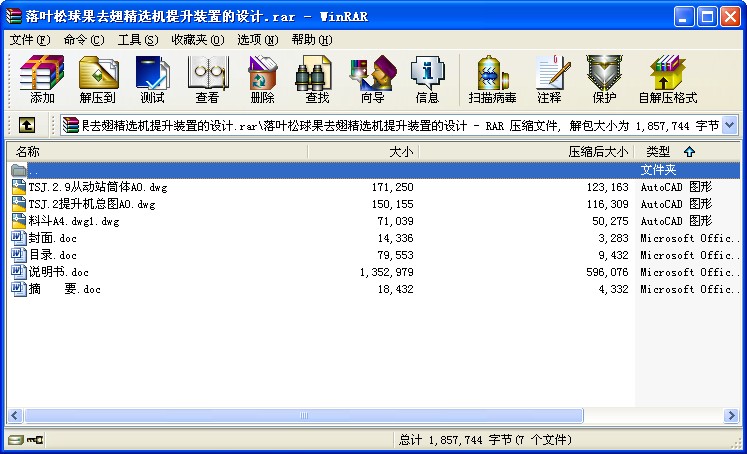Screen dimensions: 747x454
Task: Open the 帮助(H) menu
Action: coord(312,40)
